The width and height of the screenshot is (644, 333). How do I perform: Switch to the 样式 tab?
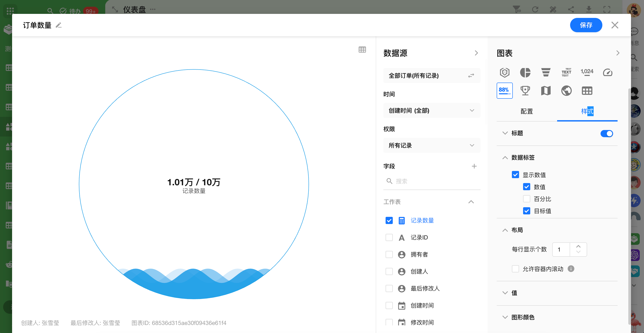coord(587,111)
